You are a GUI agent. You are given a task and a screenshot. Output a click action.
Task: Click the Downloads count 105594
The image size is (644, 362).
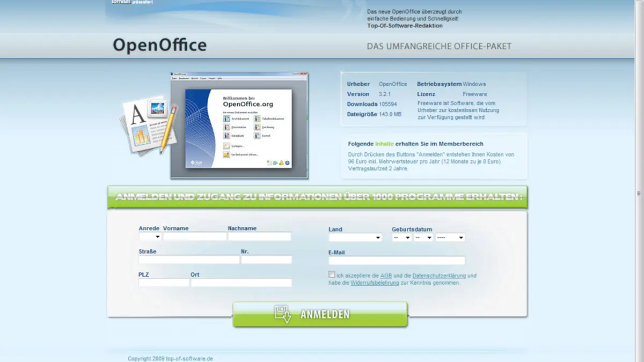[x=388, y=104]
